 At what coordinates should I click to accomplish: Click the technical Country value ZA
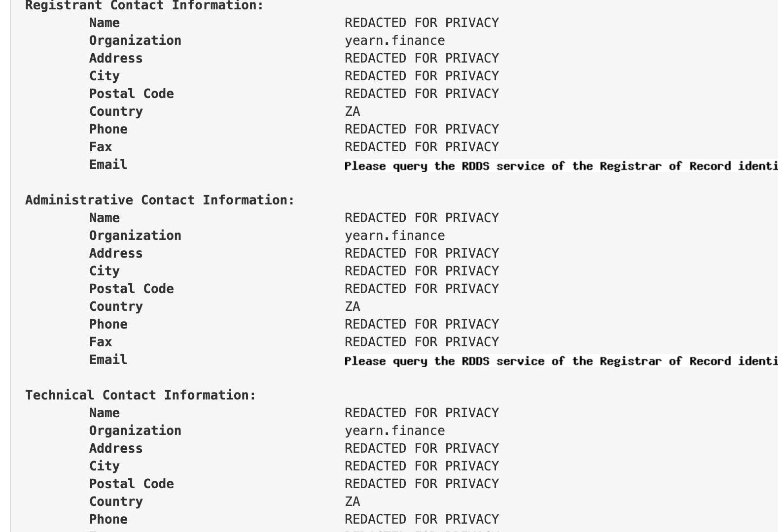(x=353, y=501)
